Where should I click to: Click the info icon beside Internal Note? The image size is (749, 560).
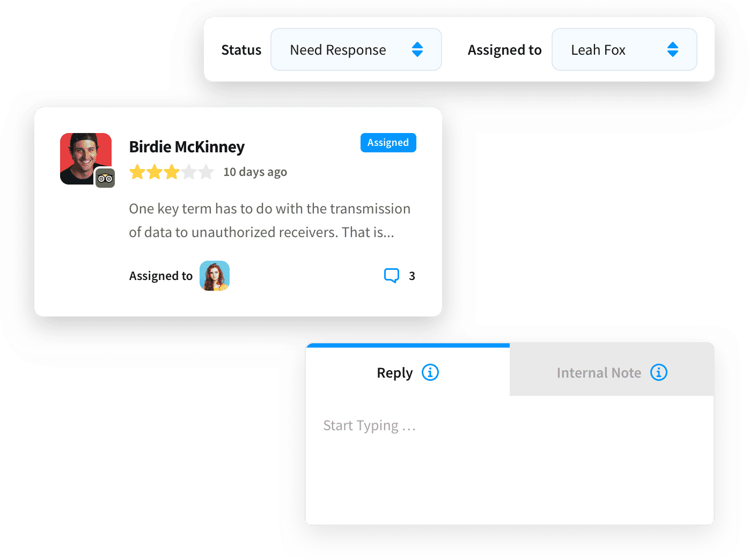[659, 372]
